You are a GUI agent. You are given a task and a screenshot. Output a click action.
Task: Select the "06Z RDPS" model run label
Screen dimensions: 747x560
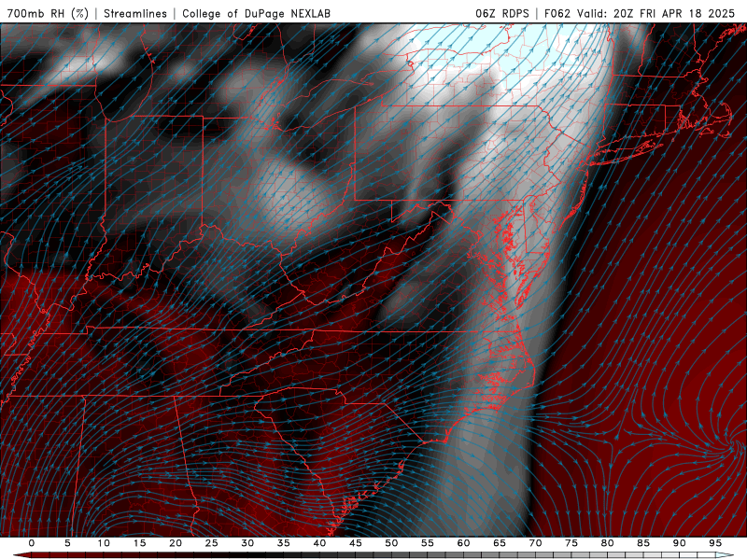502,13
